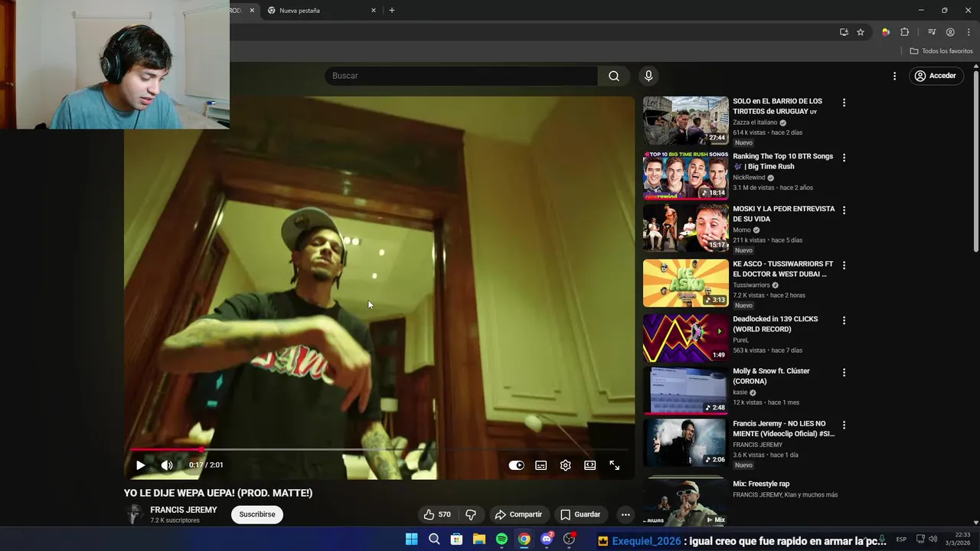Dislike the video
The width and height of the screenshot is (980, 551).
[471, 514]
